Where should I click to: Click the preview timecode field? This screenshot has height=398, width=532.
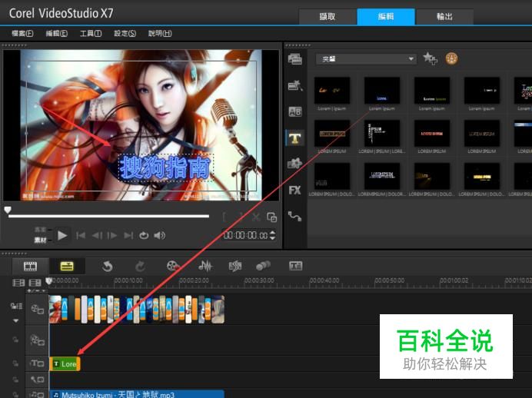pos(245,235)
